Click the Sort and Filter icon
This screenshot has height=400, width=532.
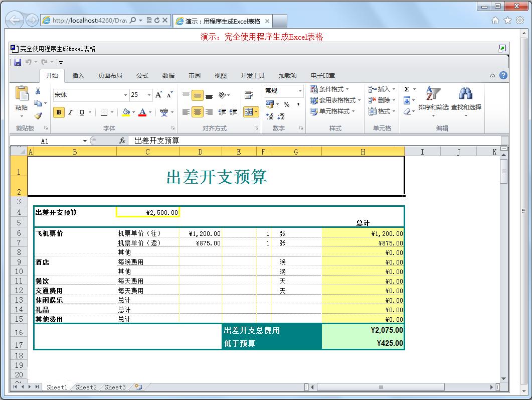click(433, 93)
